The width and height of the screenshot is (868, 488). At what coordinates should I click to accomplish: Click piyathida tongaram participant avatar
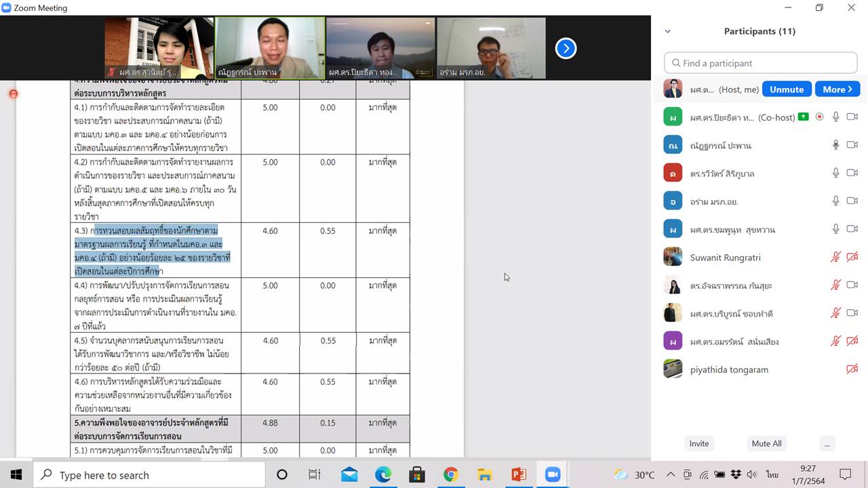(x=673, y=369)
